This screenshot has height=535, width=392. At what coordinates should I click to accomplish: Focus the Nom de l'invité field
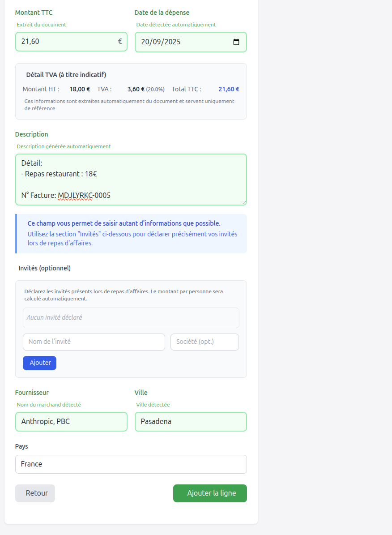point(94,342)
